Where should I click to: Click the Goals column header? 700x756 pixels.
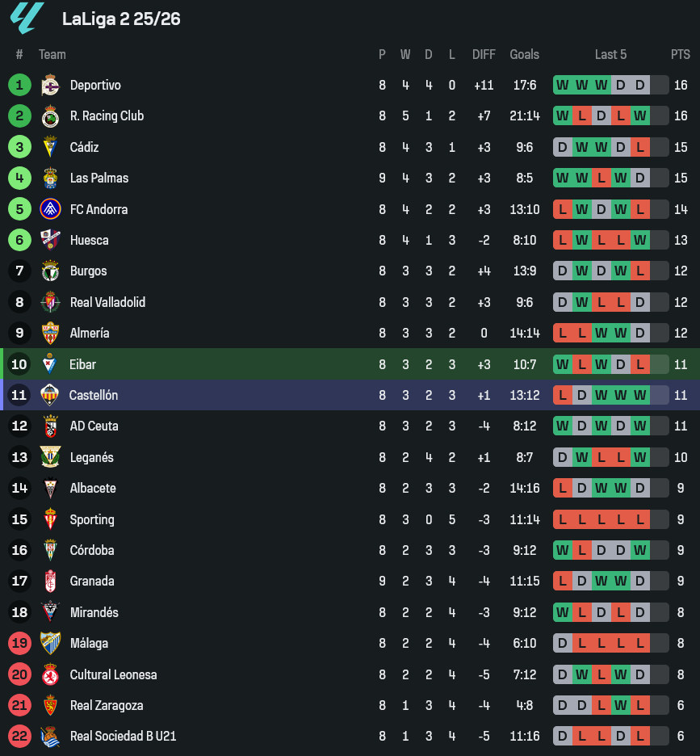pos(524,54)
